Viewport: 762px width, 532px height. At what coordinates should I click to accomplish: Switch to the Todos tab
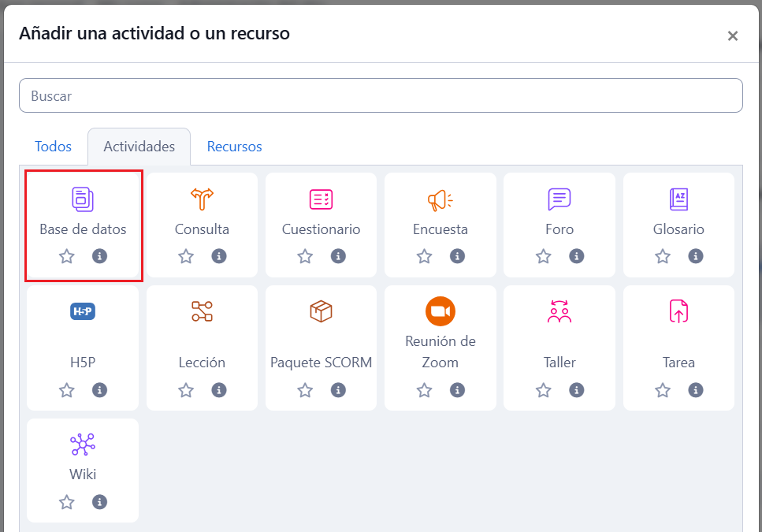(53, 147)
